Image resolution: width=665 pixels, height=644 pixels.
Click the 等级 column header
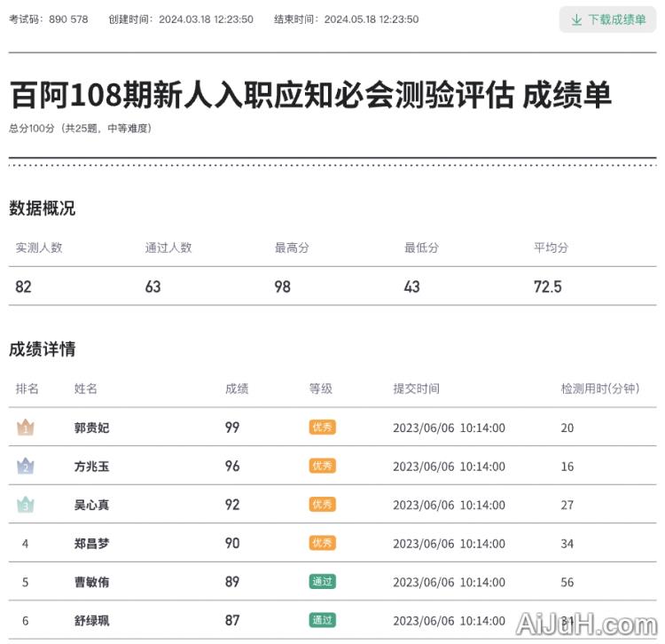[x=321, y=389]
